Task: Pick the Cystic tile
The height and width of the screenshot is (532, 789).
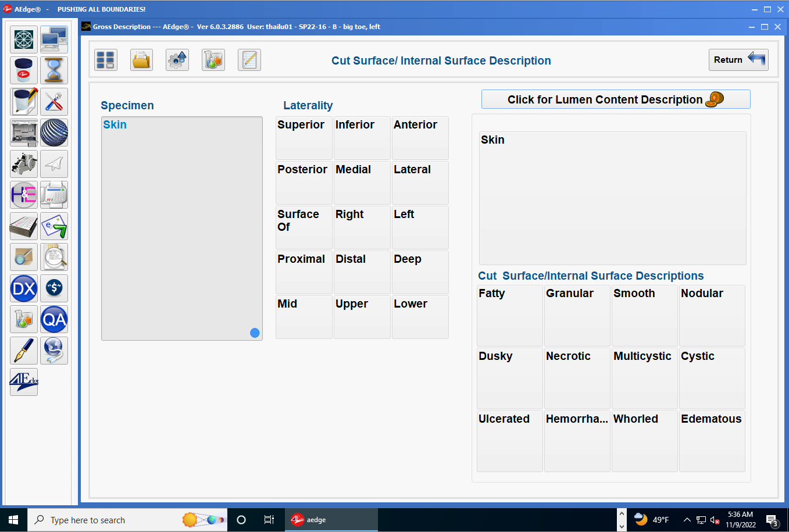Action: click(x=712, y=379)
